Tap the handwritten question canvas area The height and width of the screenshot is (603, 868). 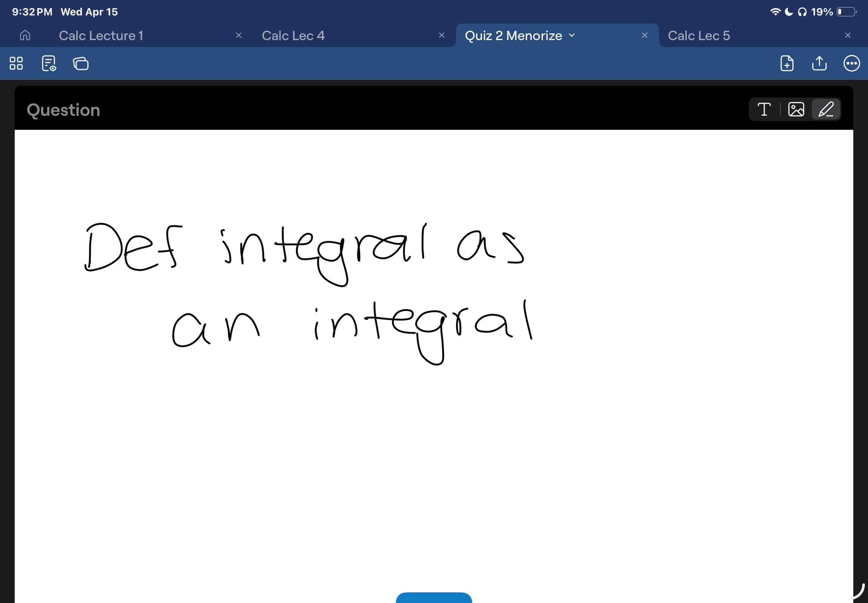point(434,366)
